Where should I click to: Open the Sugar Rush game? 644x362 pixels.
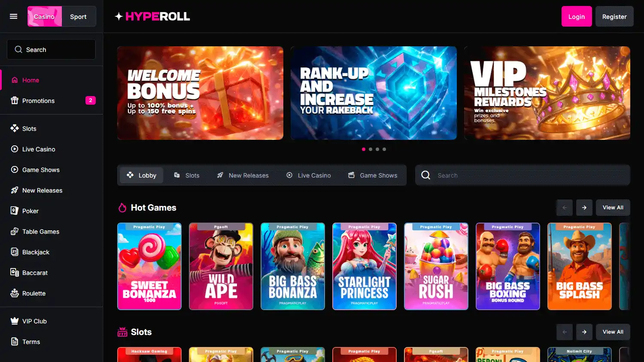pyautogui.click(x=436, y=266)
